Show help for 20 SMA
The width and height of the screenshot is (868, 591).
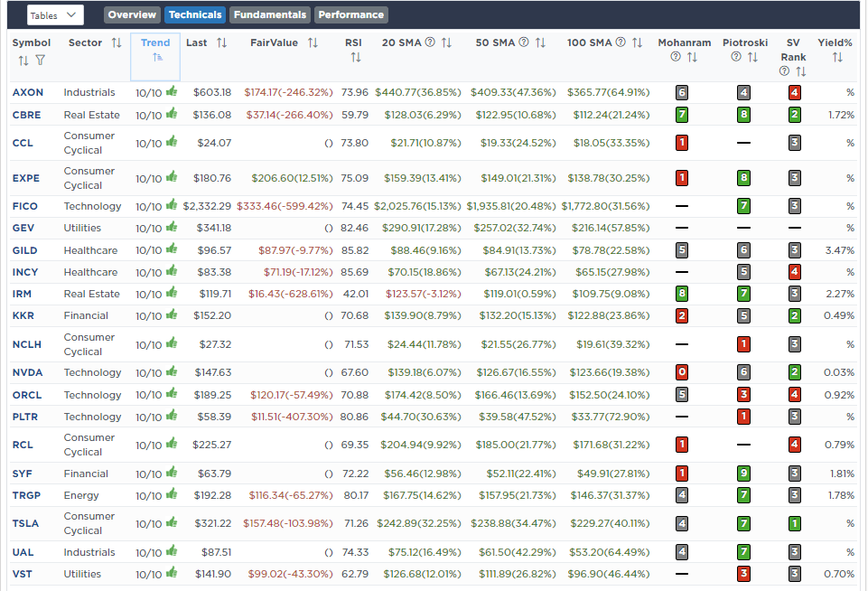430,42
